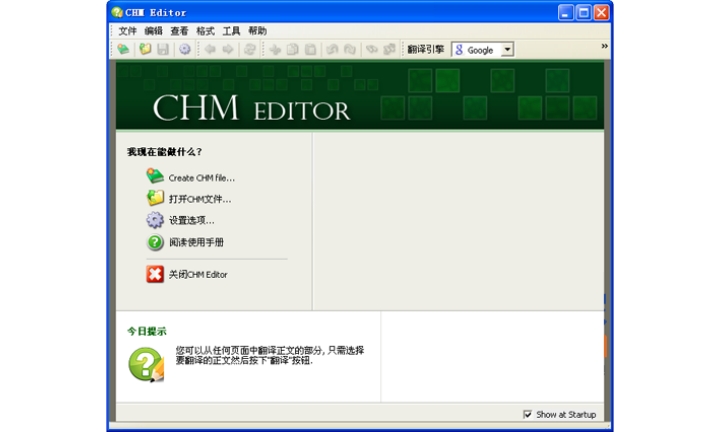The height and width of the screenshot is (432, 720).
Task: Click the 关闭CHM Editor link
Action: [x=198, y=275]
